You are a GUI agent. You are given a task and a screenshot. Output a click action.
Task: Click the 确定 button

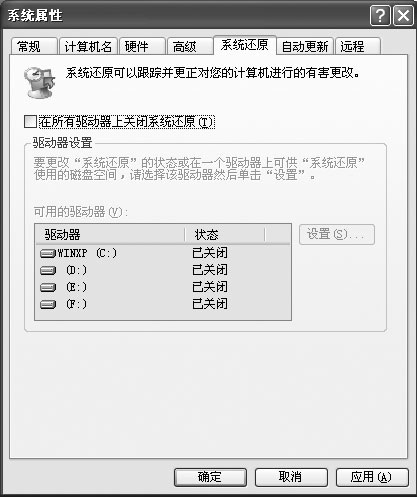tap(210, 477)
